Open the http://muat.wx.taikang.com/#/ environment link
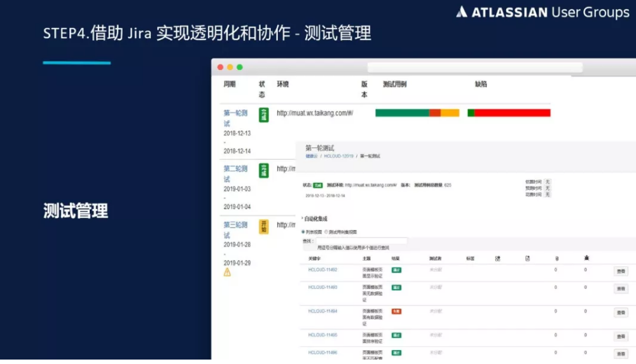This screenshot has width=636, height=364. pos(315,113)
